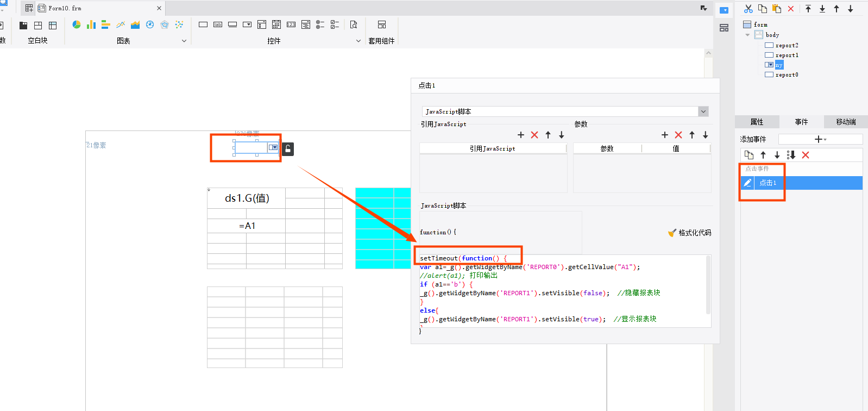The image size is (868, 411).
Task: Delete the selected event in events list
Action: coord(806,155)
